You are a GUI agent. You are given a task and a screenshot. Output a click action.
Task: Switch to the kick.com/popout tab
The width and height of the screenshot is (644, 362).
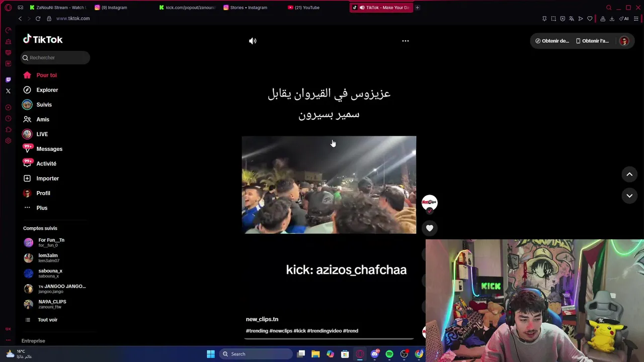pyautogui.click(x=187, y=8)
